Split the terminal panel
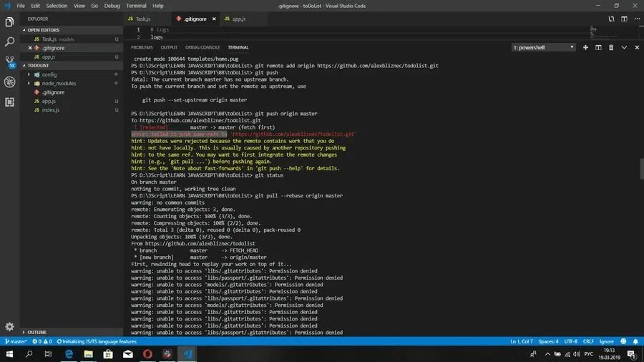 point(598,48)
